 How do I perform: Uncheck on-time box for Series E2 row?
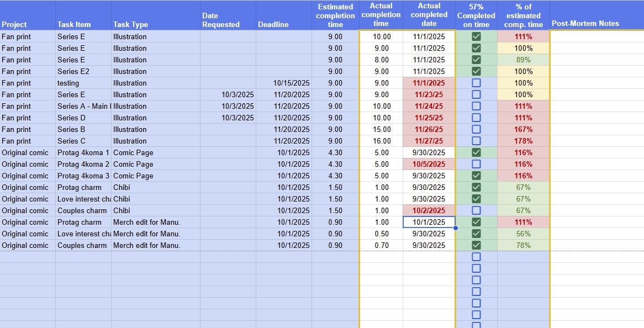coord(476,71)
